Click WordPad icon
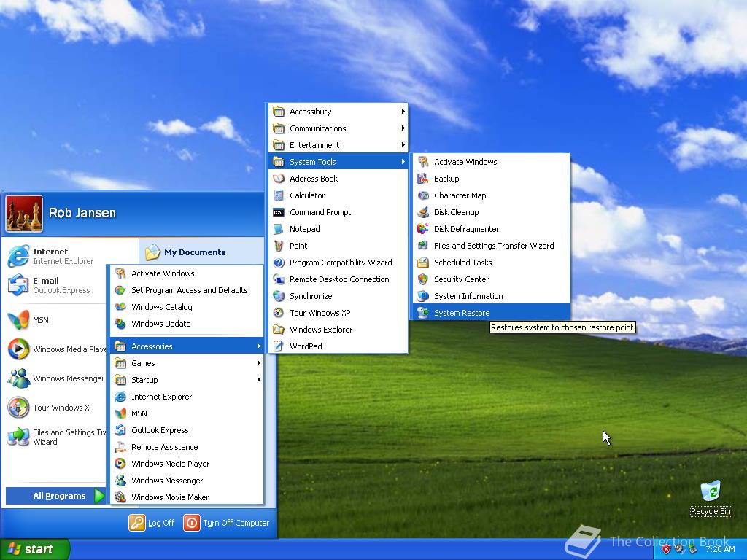 [x=279, y=346]
